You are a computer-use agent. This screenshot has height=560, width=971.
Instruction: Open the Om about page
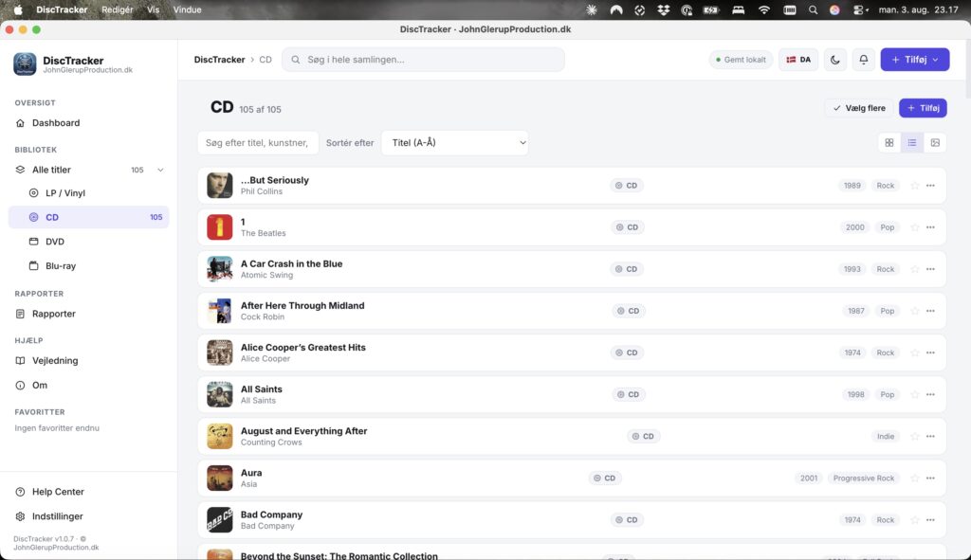88,386
